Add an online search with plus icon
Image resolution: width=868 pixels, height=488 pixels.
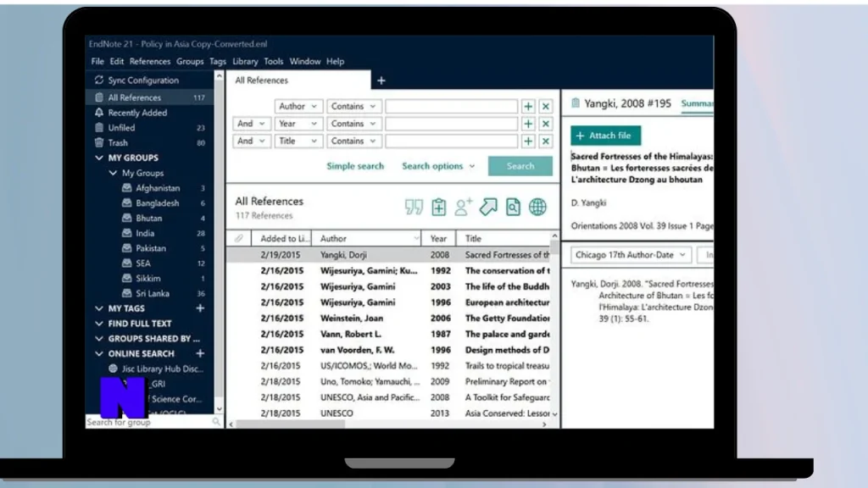200,353
